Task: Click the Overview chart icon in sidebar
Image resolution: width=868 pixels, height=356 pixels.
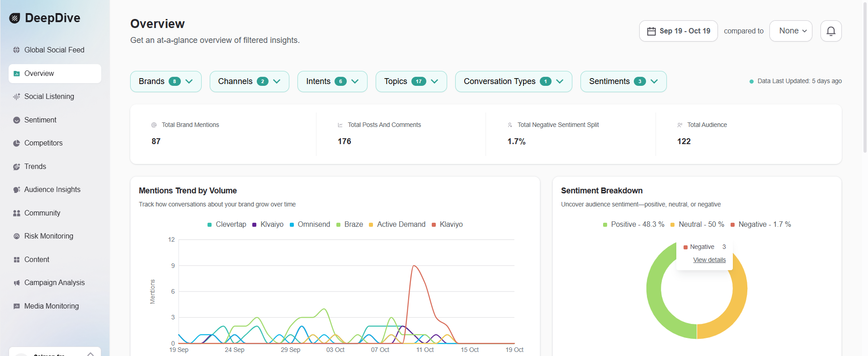Action: tap(17, 73)
